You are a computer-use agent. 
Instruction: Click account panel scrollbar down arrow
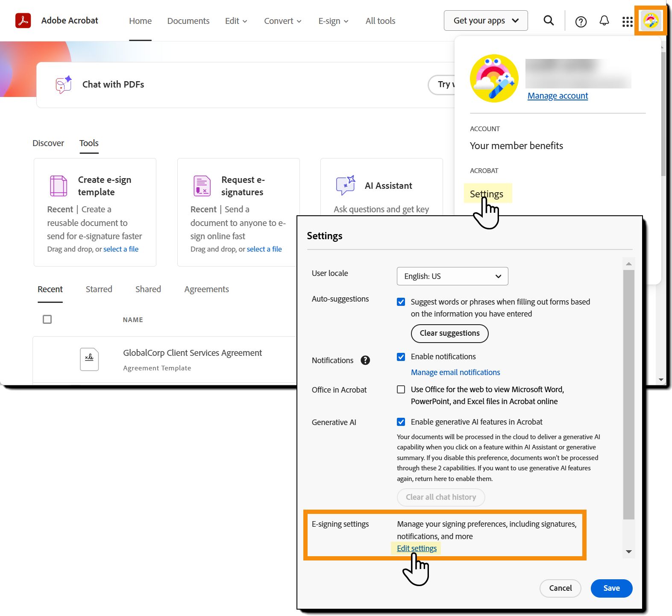[x=661, y=379]
